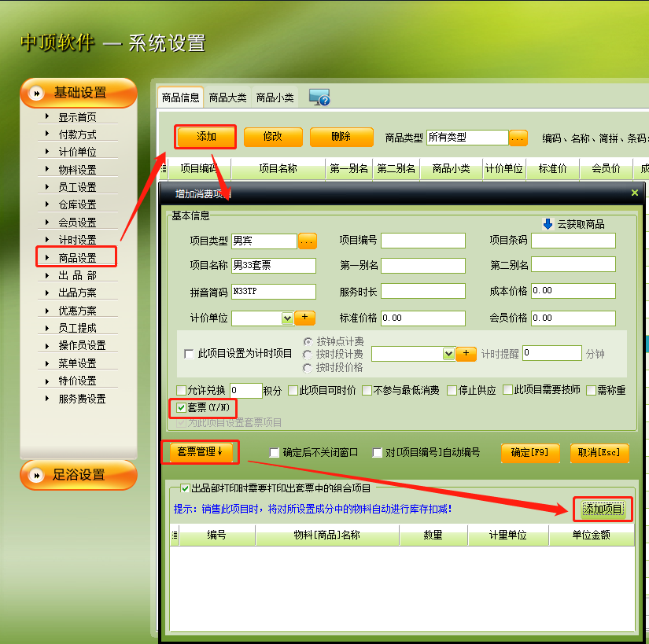Click grid menu icon of 套票 items table
The width and height of the screenshot is (649, 644).
175,535
